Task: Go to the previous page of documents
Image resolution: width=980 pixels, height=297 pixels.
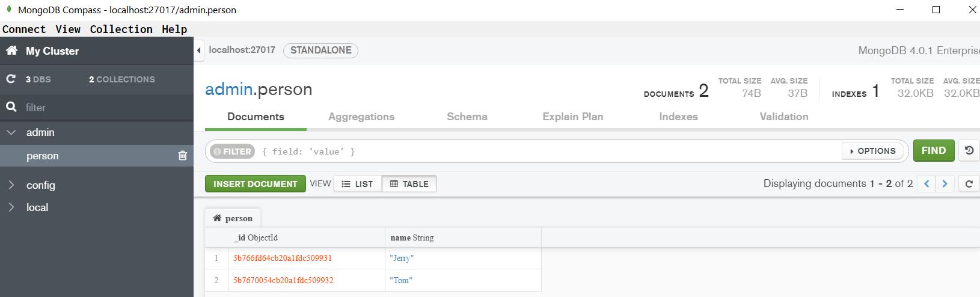Action: [x=926, y=184]
